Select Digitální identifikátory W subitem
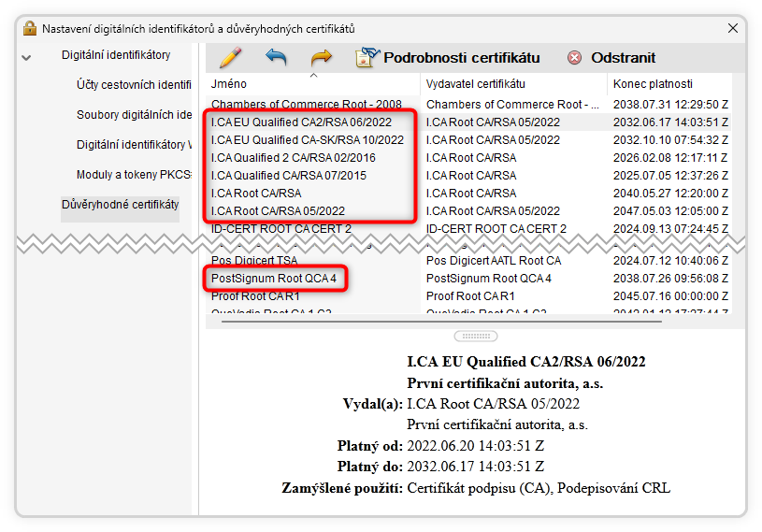Screen dimensions: 762x532 pyautogui.click(x=134, y=145)
